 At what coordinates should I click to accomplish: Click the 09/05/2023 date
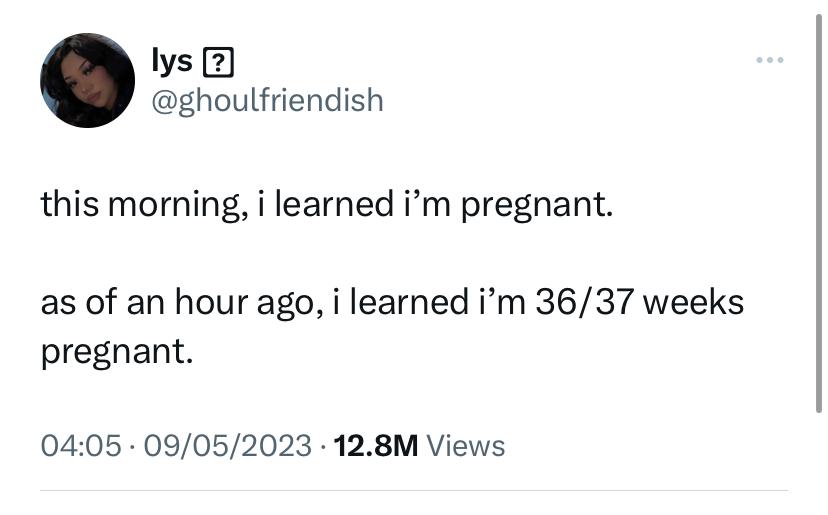(x=228, y=445)
